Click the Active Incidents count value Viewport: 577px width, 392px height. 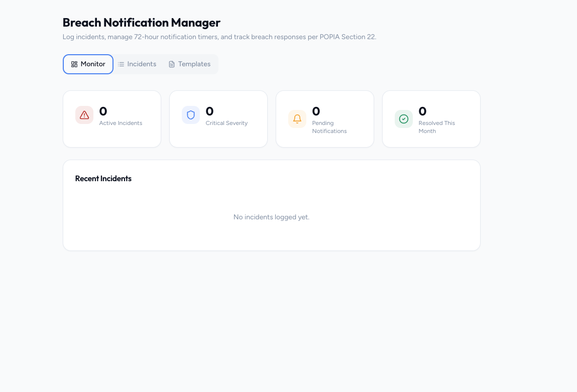click(103, 111)
